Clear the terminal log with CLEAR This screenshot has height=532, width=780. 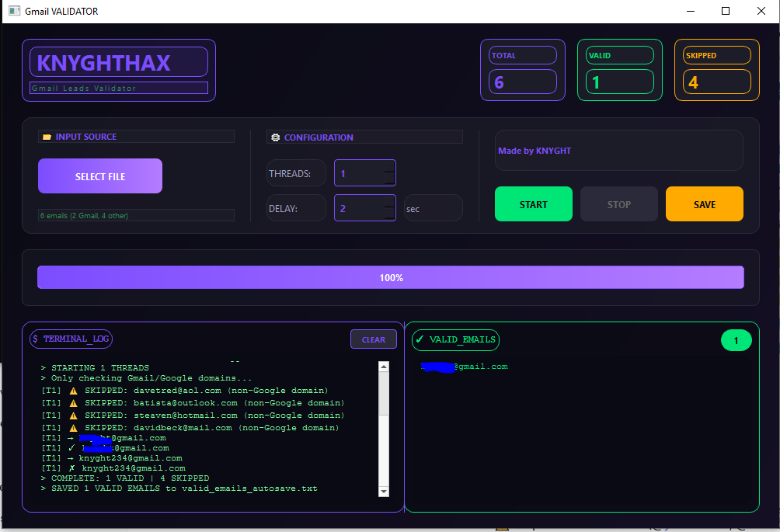coord(373,339)
